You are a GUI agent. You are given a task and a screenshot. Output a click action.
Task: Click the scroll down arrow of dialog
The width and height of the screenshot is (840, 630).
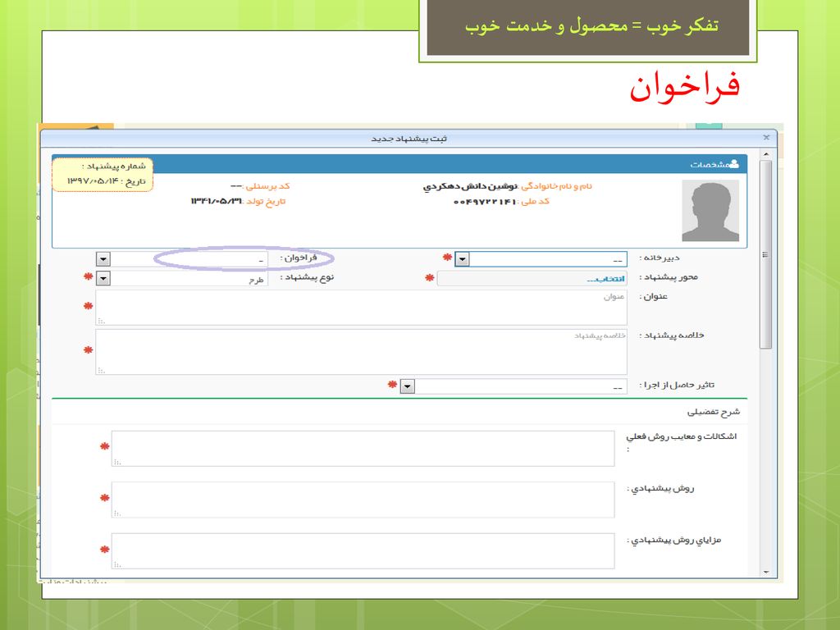[x=766, y=572]
